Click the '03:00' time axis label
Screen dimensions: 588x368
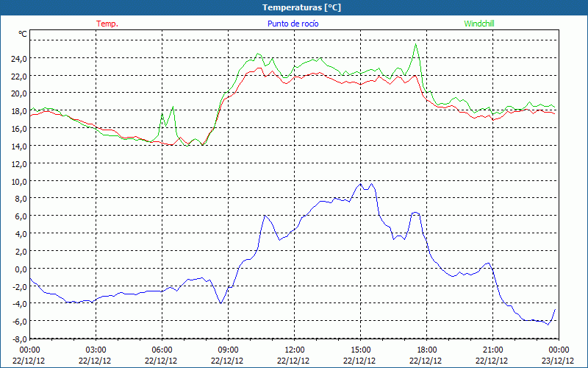[x=96, y=350]
